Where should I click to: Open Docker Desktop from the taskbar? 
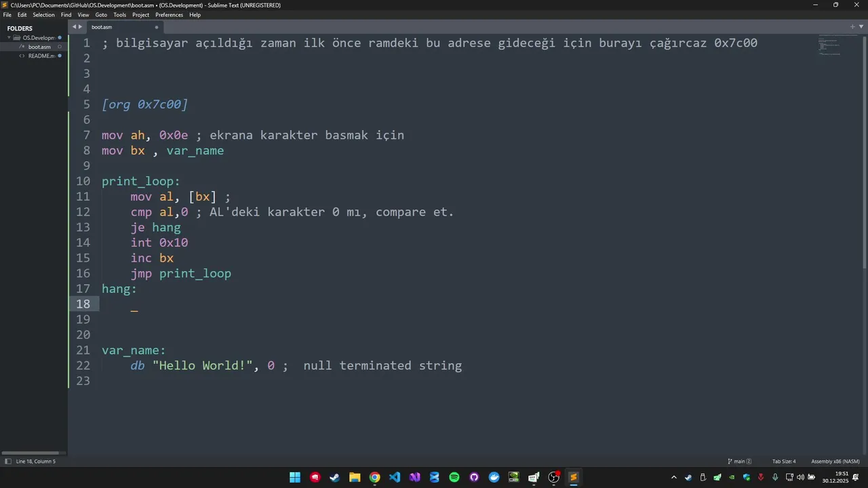(x=494, y=477)
